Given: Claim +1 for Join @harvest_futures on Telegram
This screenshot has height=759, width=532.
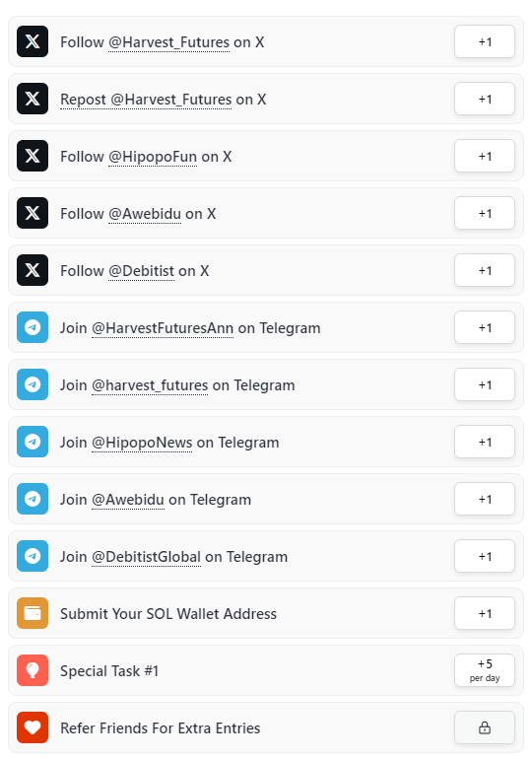Looking at the screenshot, I should pos(485,384).
